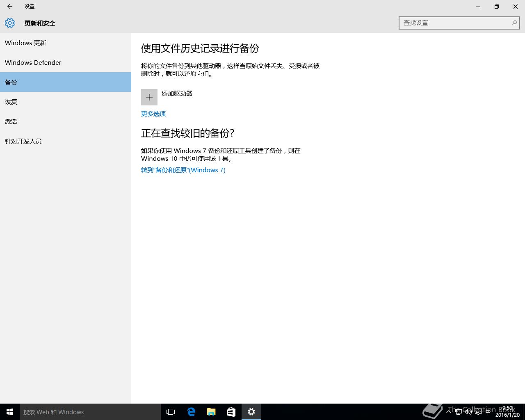Select 恢复 in the sidebar

click(66, 102)
